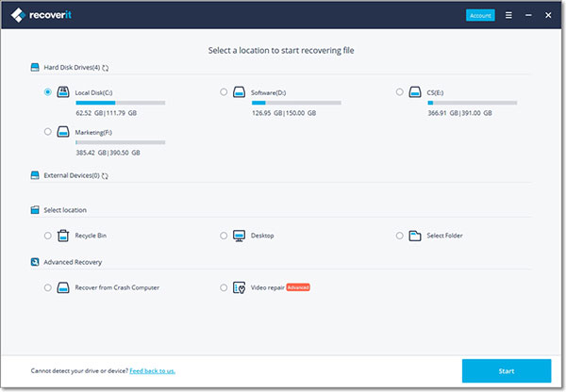Click the Recycle Bin icon

pyautogui.click(x=63, y=235)
